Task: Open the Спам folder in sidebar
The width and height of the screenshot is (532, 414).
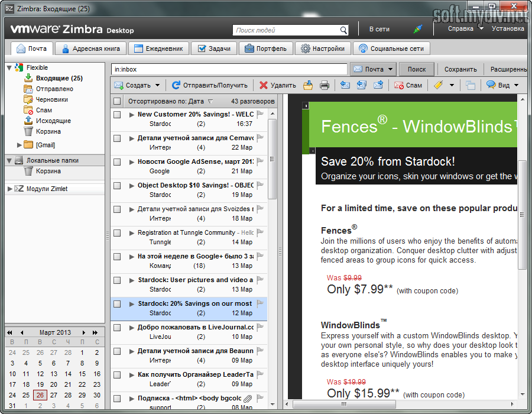Action: (44, 110)
